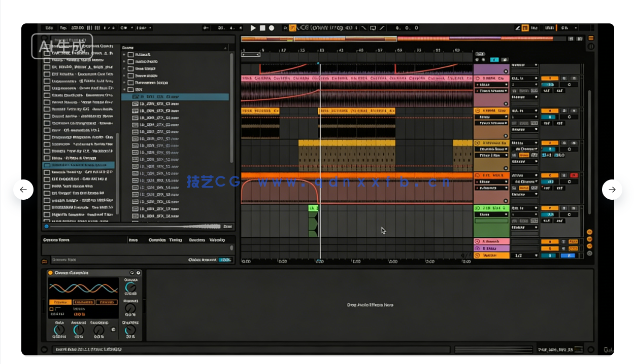Click the loop toggle in the transport bar
The height and width of the screenshot is (364, 634).
[372, 28]
